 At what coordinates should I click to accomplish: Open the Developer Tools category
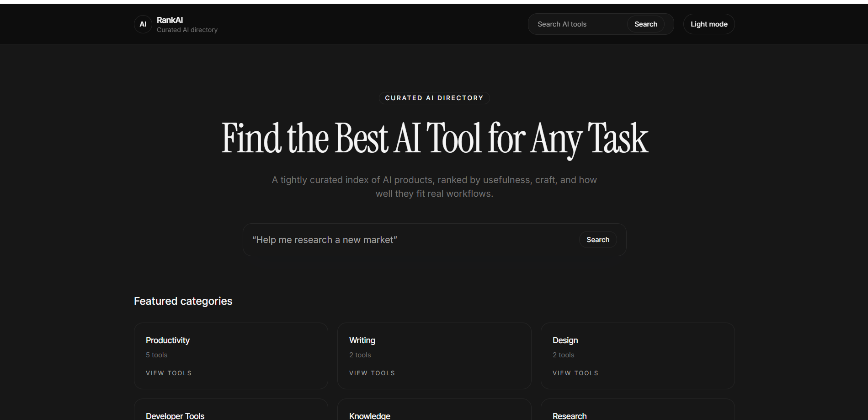pos(231,409)
